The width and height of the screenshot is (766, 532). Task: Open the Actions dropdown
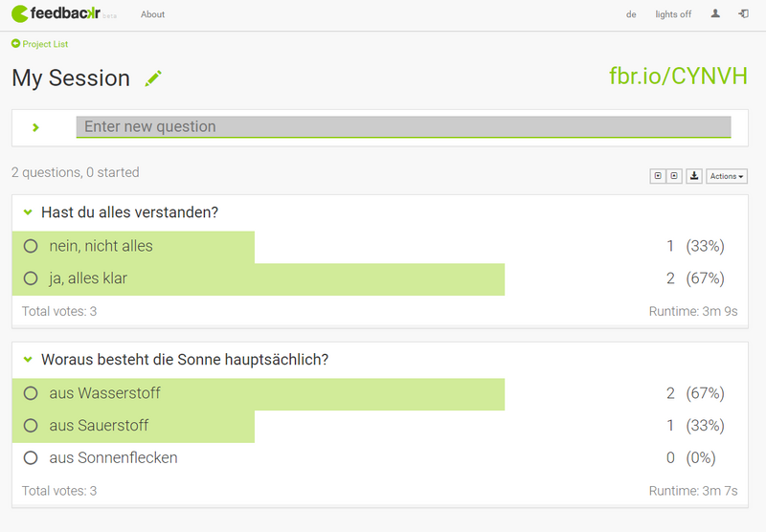click(727, 176)
